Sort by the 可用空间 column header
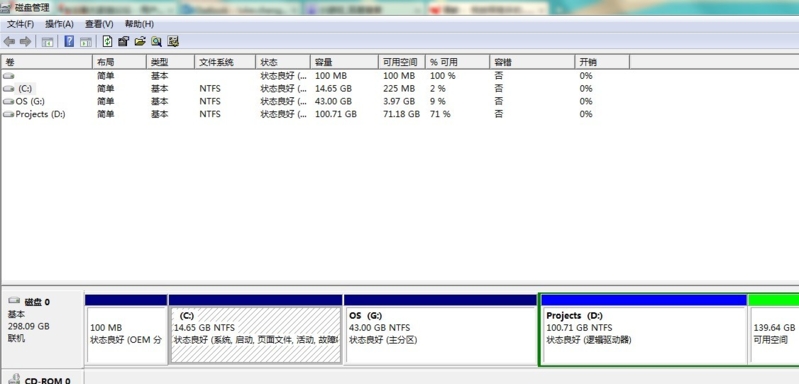This screenshot has height=384, width=799. [x=402, y=62]
